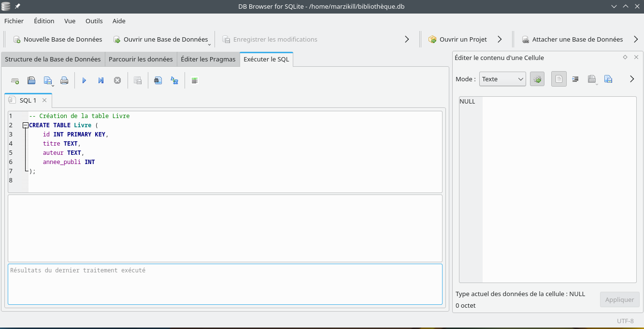644x329 pixels.
Task: Open the Mode combo box showing Texte
Action: click(x=502, y=79)
